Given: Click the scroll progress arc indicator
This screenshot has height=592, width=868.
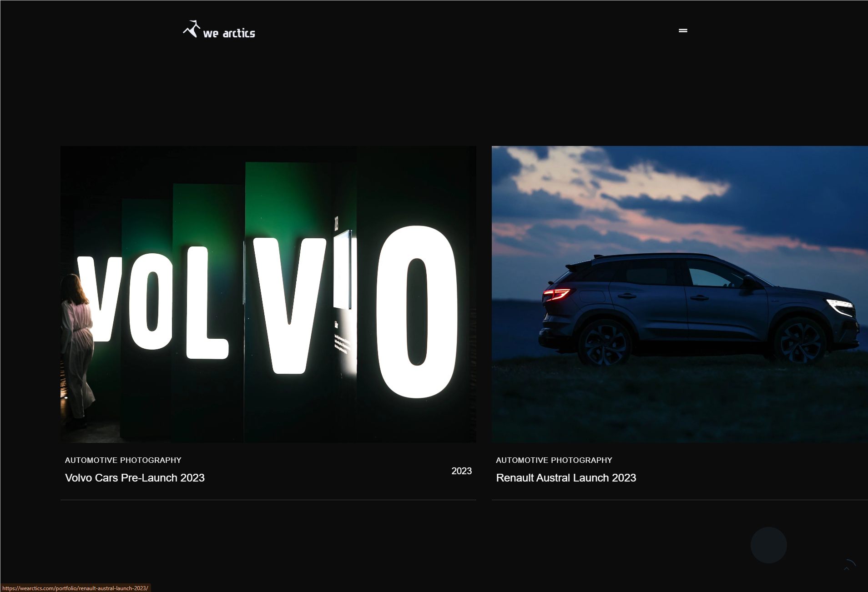Looking at the screenshot, I should click(851, 562).
